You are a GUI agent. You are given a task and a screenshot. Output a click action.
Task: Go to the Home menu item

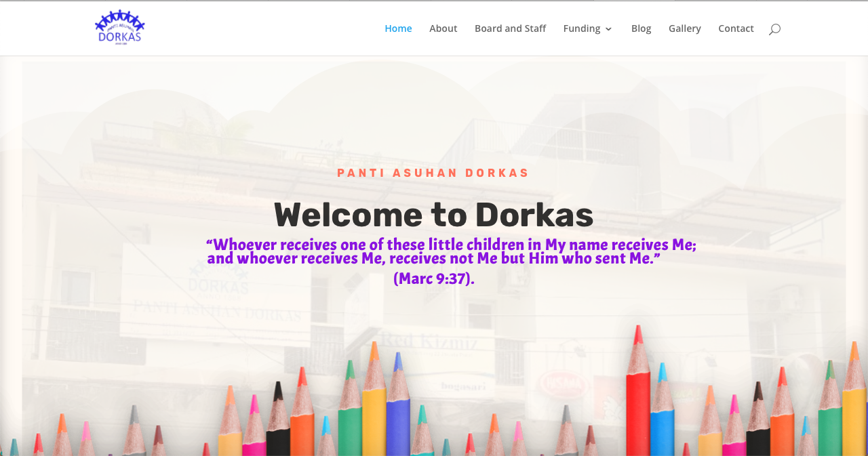(x=398, y=28)
